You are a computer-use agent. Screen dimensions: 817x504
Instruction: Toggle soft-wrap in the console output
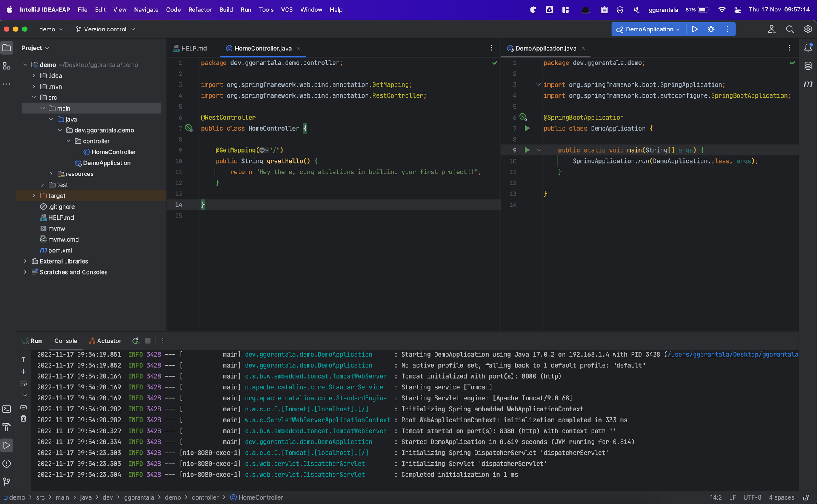tap(23, 383)
